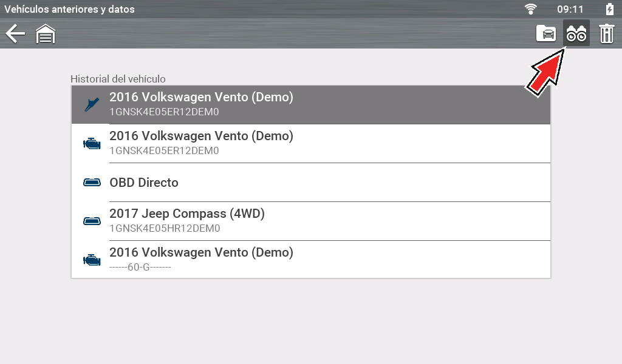622x364 pixels.
Task: Click the binoculars view icon
Action: coord(576,34)
